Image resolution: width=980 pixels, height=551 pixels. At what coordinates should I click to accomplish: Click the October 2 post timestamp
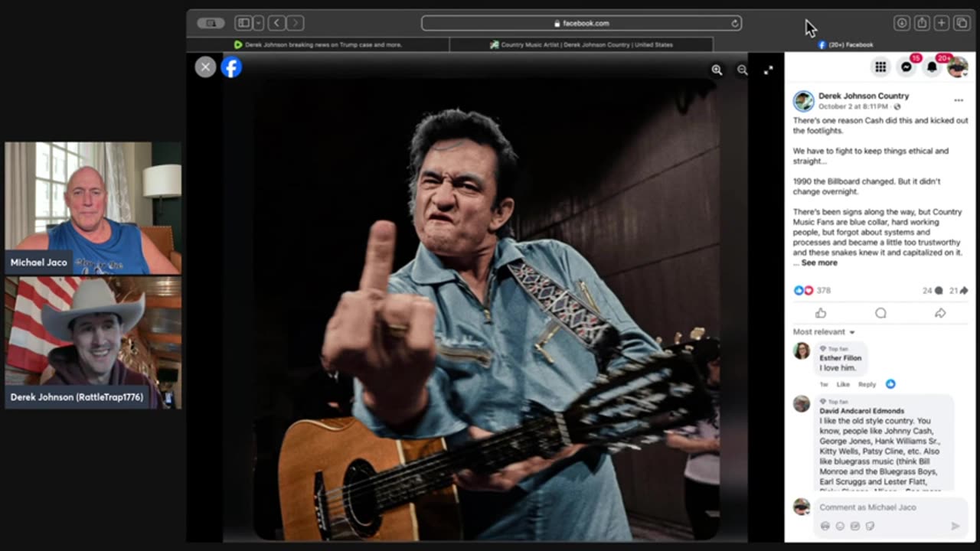pos(853,106)
